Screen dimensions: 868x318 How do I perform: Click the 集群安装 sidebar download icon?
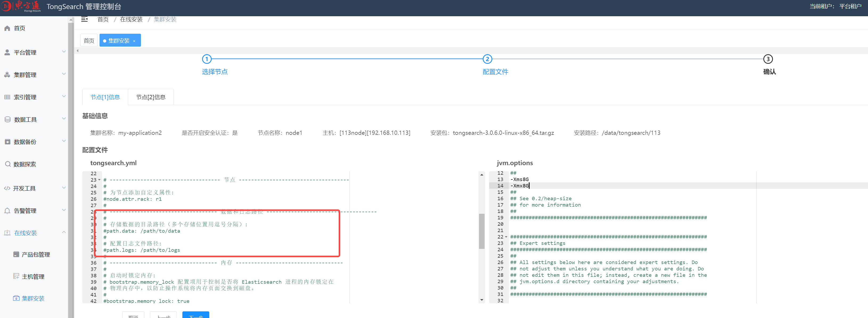16,298
